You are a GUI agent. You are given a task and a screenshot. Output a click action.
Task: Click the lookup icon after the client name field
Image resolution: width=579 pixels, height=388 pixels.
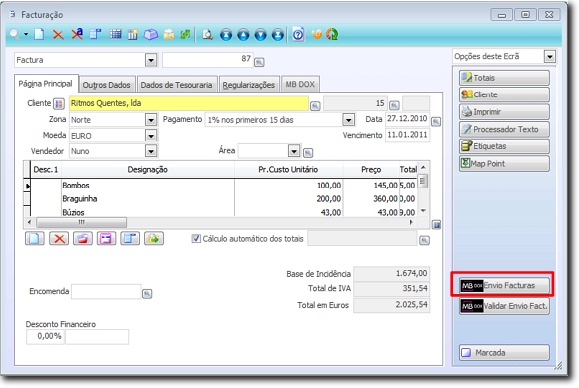tap(315, 106)
